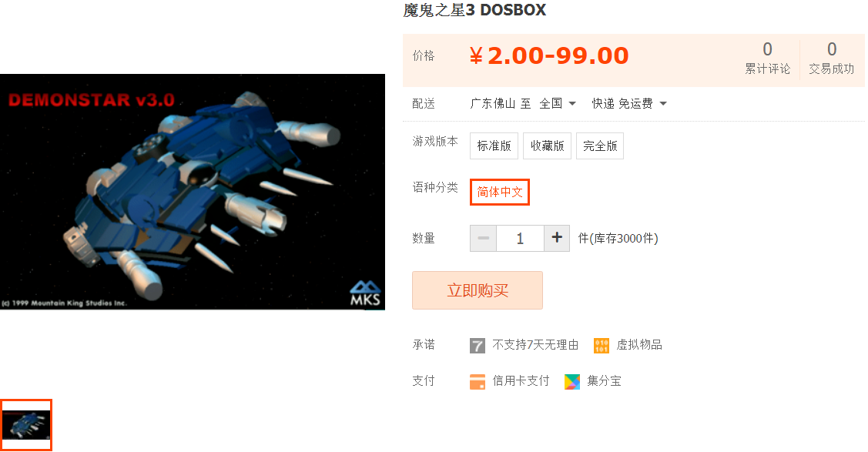Click the credit card payment icon
This screenshot has width=868, height=452.
click(x=478, y=382)
